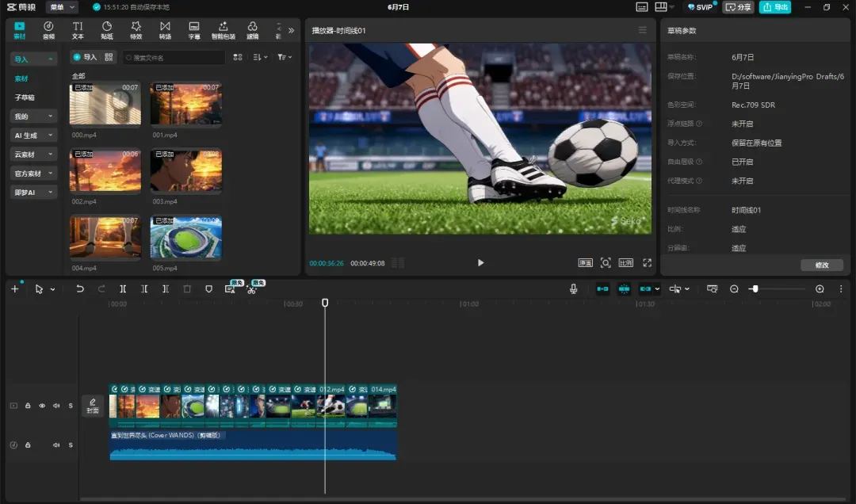Add a marker with the shield icon
This screenshot has height=504, width=856.
(208, 289)
